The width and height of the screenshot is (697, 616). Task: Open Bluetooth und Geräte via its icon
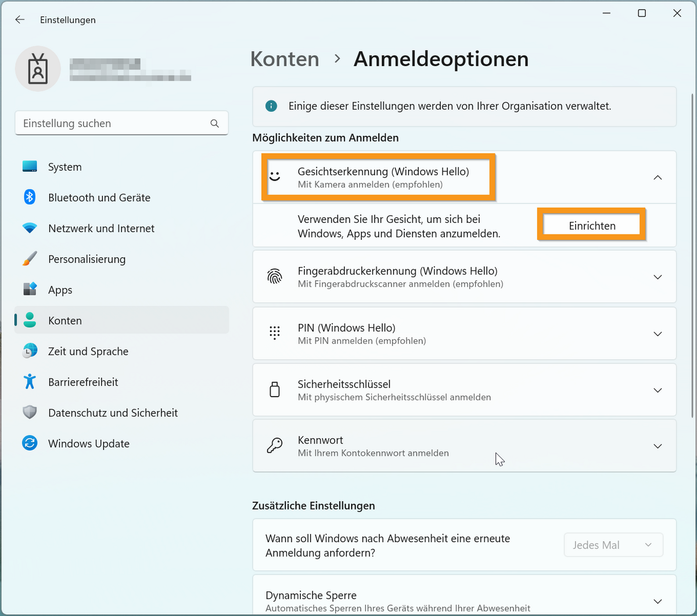(30, 197)
